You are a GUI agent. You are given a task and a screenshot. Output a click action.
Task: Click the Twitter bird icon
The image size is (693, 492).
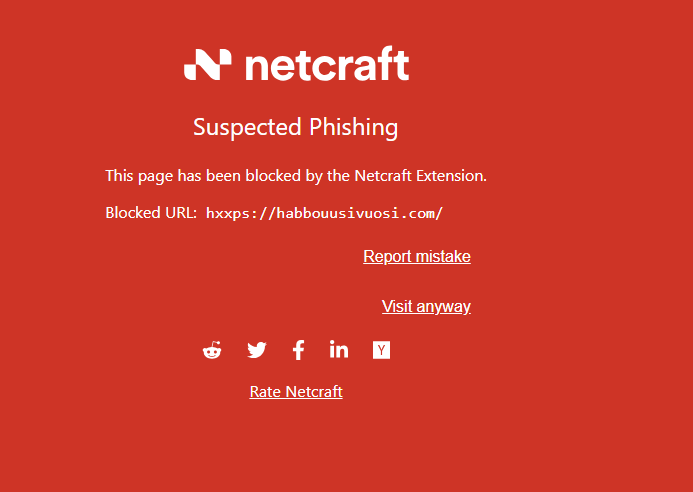click(257, 350)
